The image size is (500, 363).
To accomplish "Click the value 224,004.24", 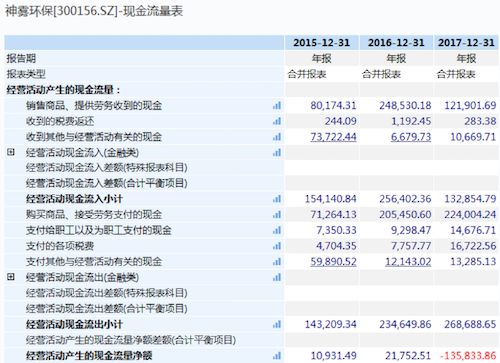I will tap(470, 215).
